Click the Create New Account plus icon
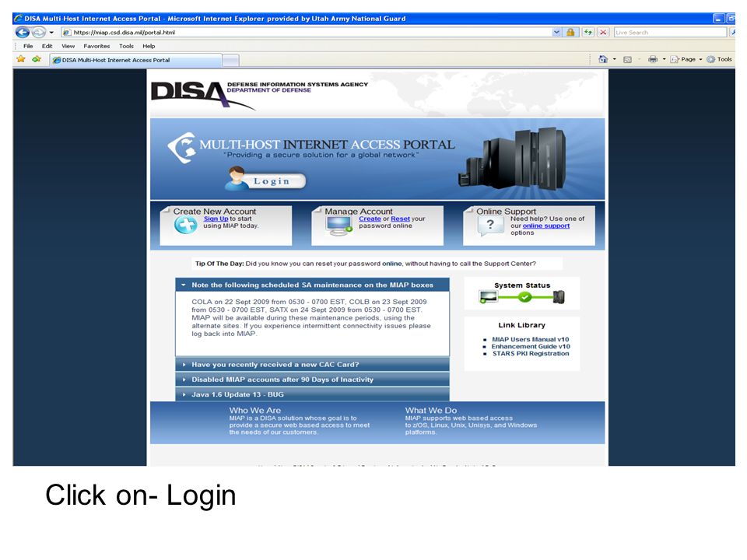Screen dimensions: 747x560 click(185, 225)
